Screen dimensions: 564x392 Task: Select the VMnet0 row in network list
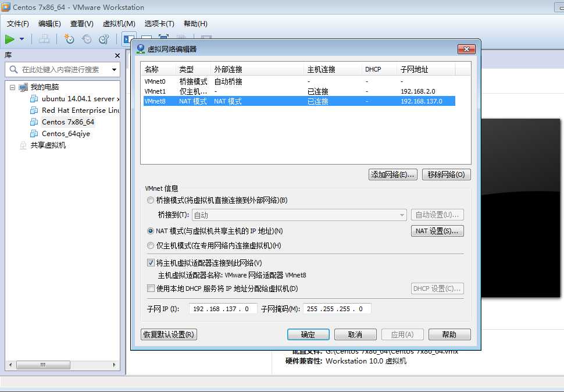click(299, 81)
